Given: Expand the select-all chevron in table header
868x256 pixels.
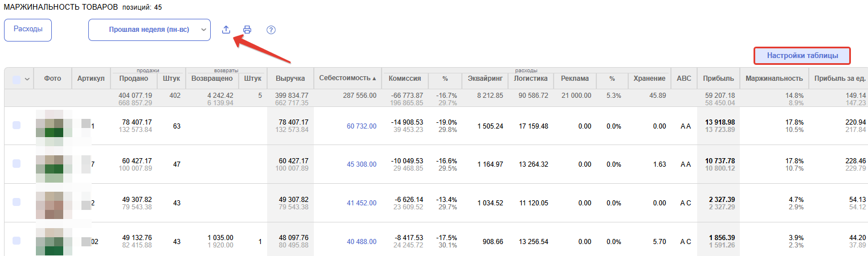Looking at the screenshot, I should (x=27, y=80).
